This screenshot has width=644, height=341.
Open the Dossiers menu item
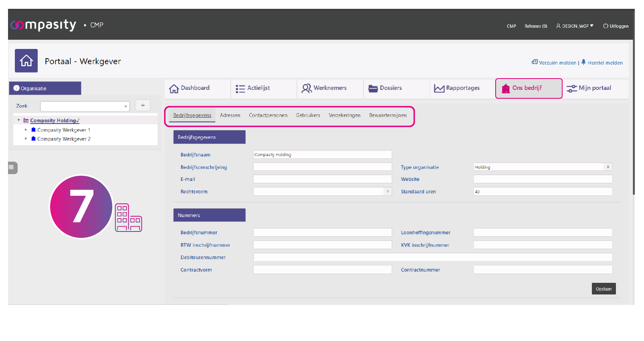(x=397, y=89)
